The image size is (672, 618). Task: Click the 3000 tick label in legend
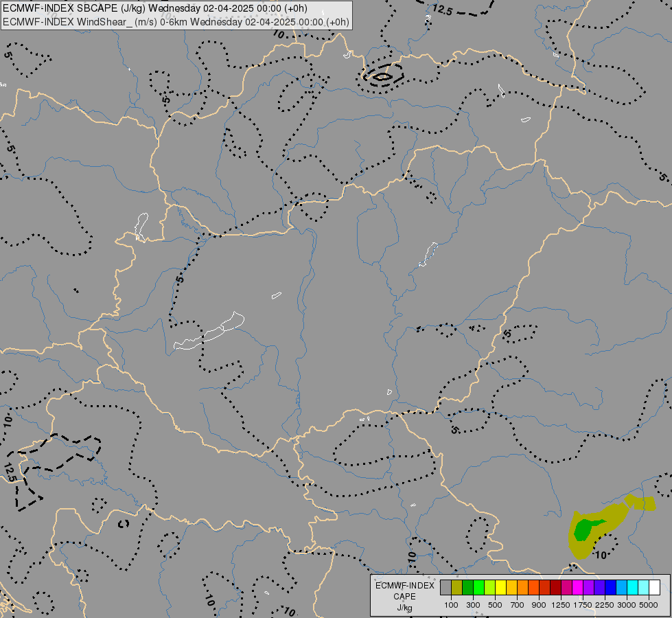(x=627, y=605)
